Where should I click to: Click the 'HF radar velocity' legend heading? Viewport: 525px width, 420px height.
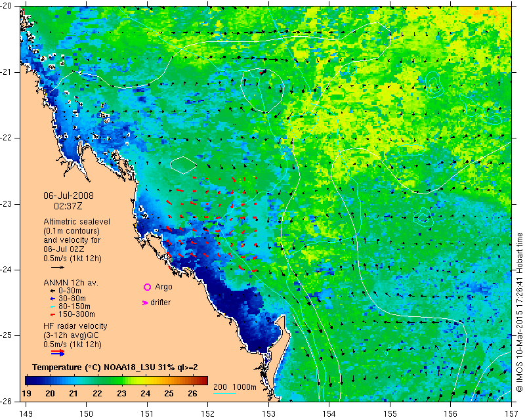tap(75, 326)
